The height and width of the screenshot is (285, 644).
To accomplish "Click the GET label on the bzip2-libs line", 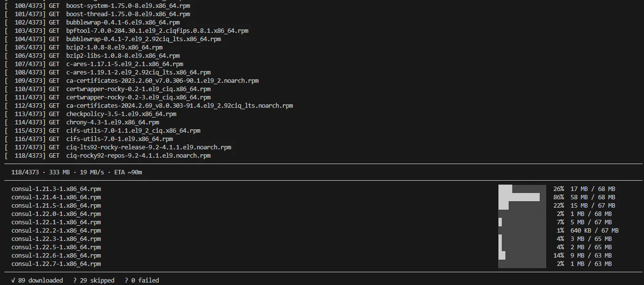I will [54, 56].
